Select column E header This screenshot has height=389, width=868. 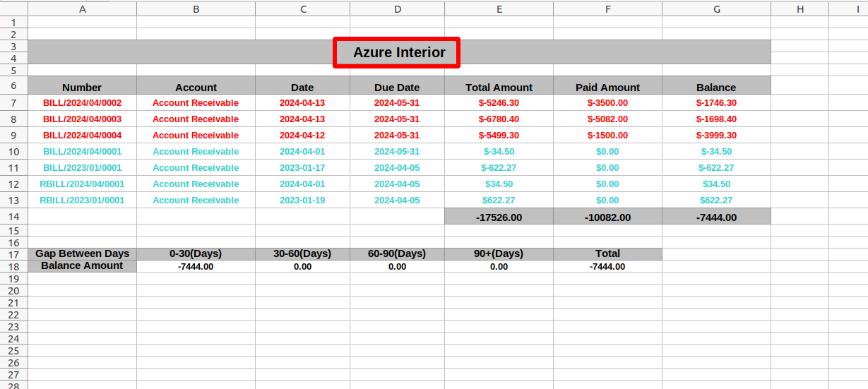point(499,9)
